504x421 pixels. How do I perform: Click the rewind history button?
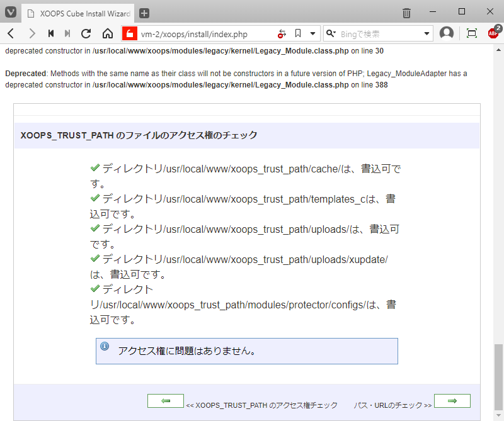[51, 33]
